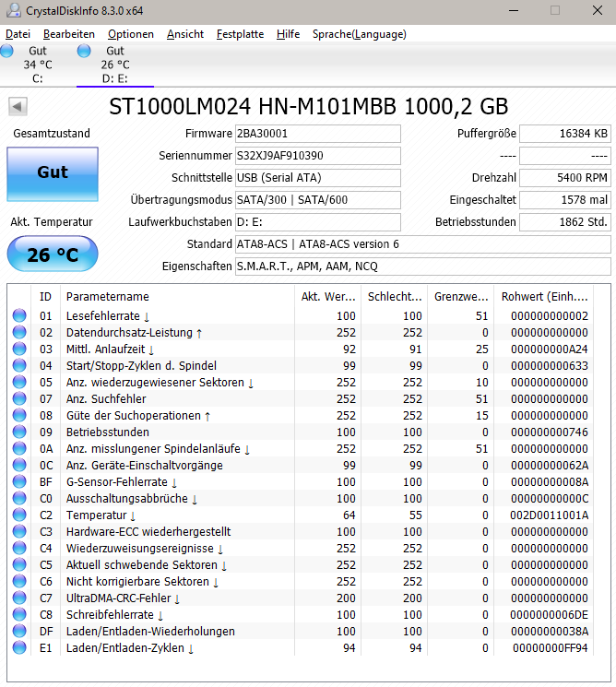This screenshot has height=687, width=616.
Task: Click status icon for G-Sensor-Fehlerrate row
Action: pyautogui.click(x=19, y=481)
